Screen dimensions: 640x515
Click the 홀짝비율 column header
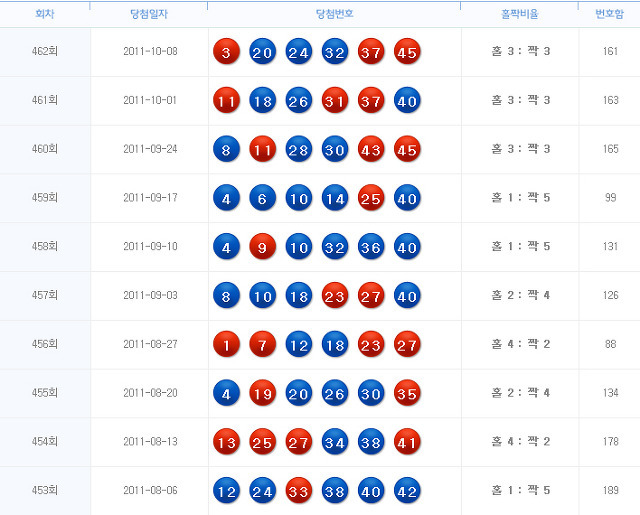520,14
